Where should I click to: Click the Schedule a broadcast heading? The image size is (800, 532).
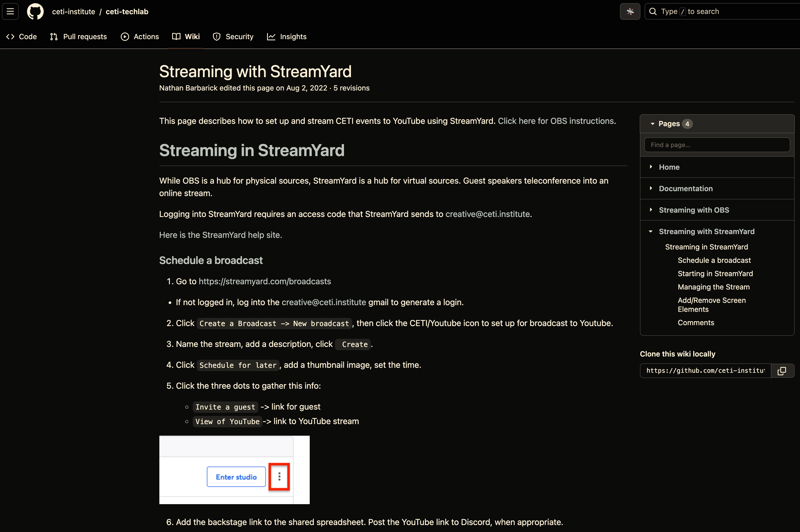211,260
